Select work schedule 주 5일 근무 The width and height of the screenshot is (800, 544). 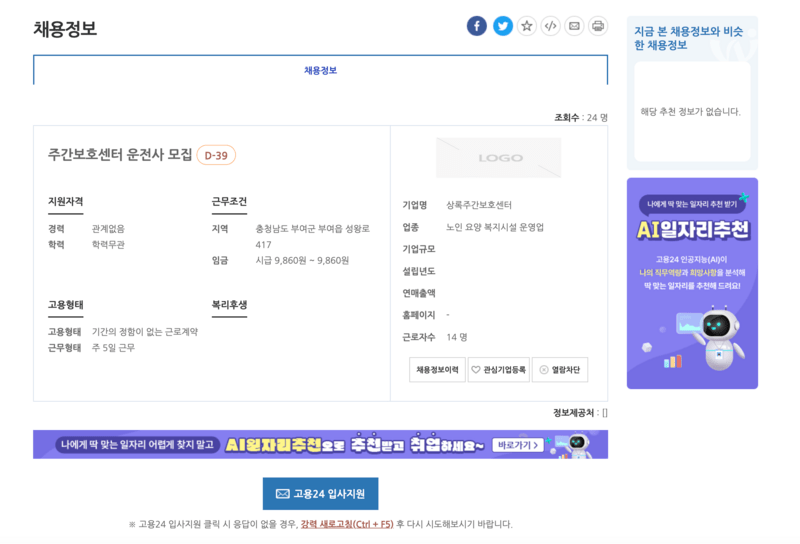click(x=113, y=348)
